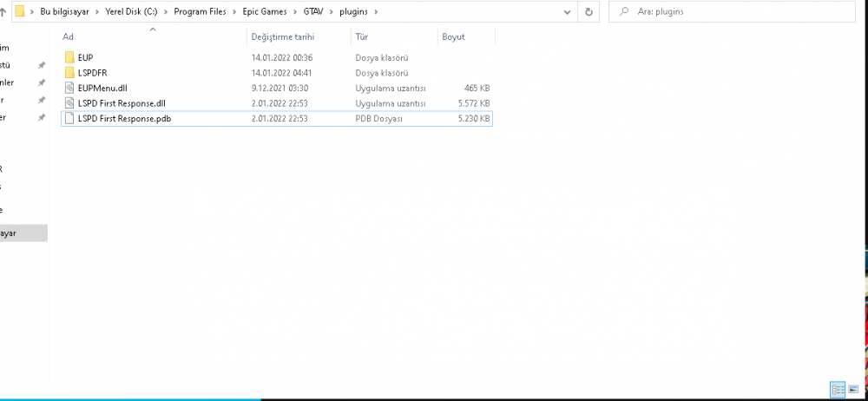The height and width of the screenshot is (401, 868).
Task: Select the highlighted navigation pane item
Action: pos(23,233)
